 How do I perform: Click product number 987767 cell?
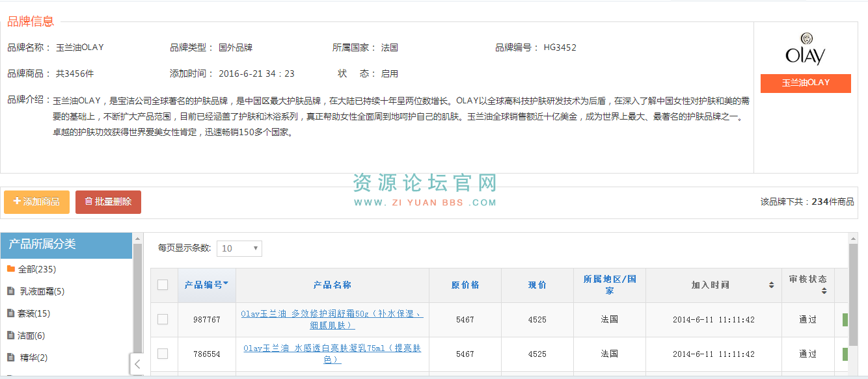point(207,320)
